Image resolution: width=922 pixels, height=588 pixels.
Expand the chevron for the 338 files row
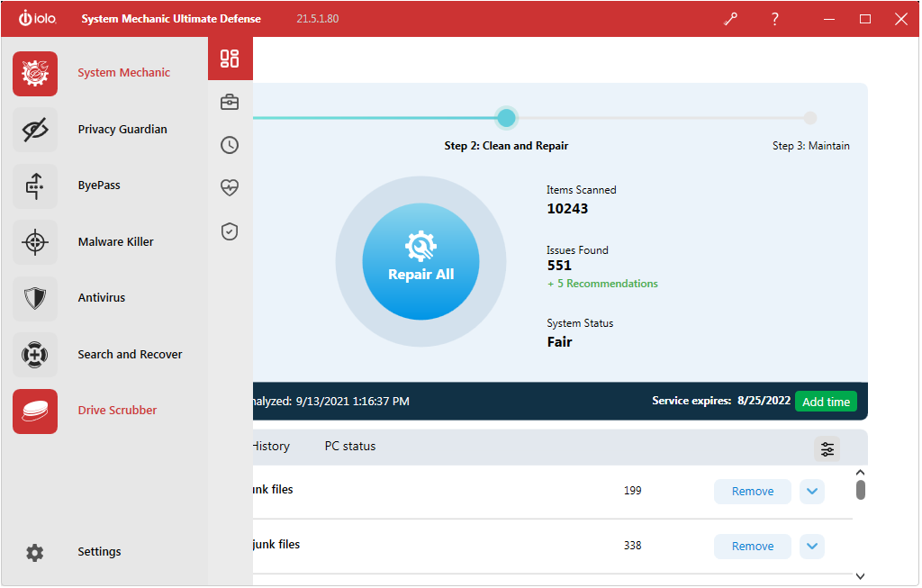click(x=811, y=547)
